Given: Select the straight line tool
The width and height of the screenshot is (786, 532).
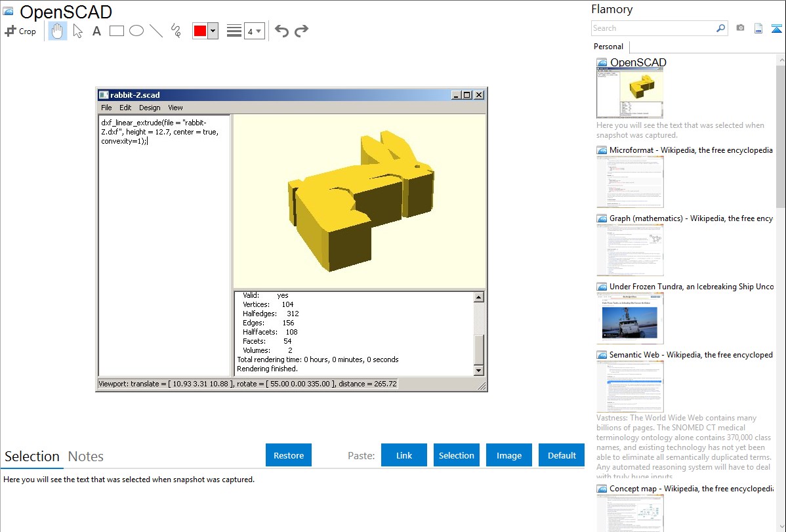Looking at the screenshot, I should [156, 31].
